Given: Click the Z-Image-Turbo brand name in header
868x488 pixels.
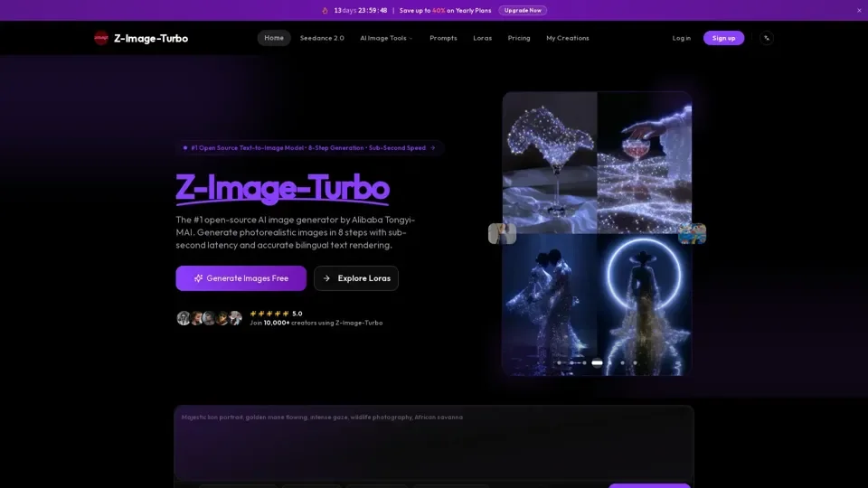Looking at the screenshot, I should [x=151, y=38].
